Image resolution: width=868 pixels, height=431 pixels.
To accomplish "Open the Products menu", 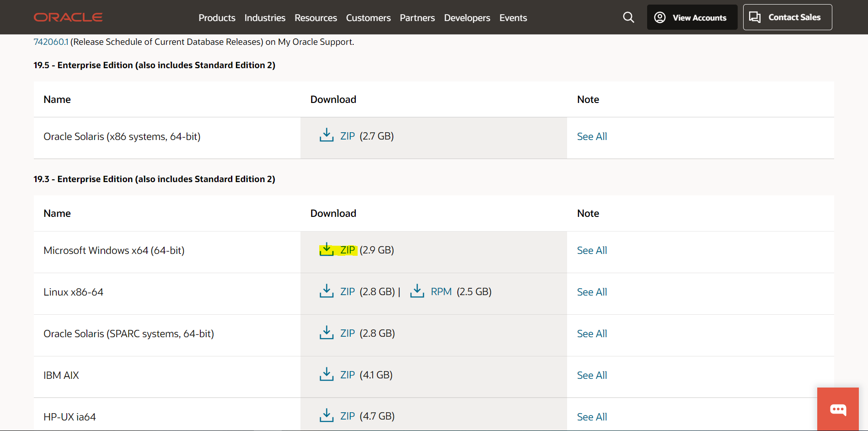I will [217, 18].
